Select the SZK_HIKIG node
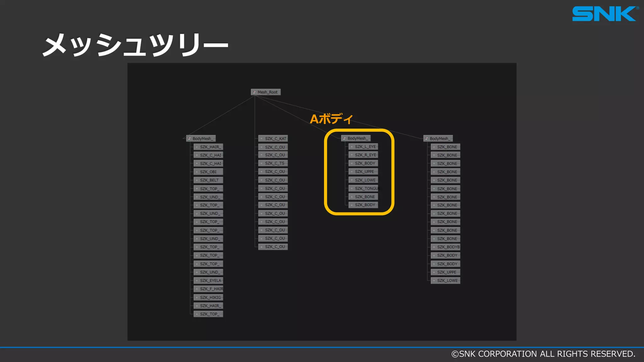644x362 pixels. click(x=208, y=297)
